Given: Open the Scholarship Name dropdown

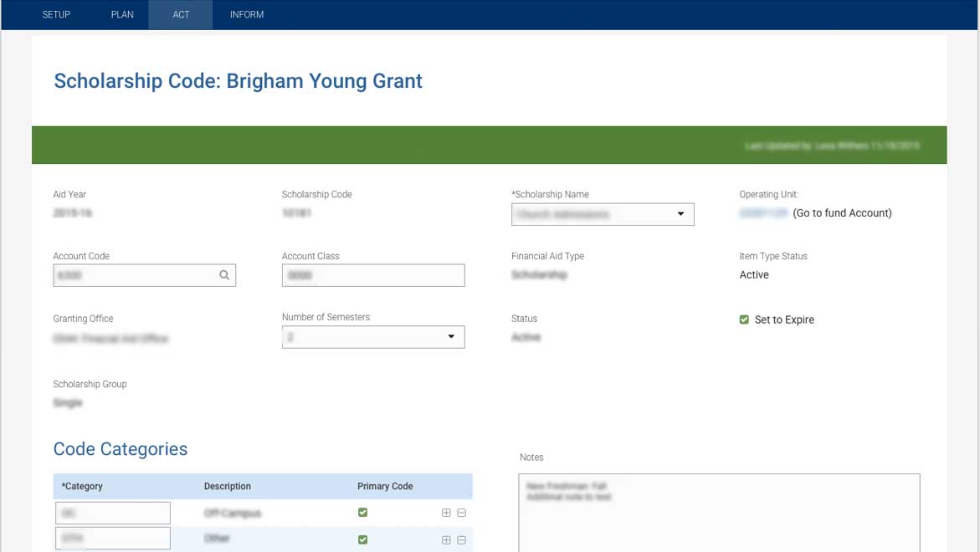Looking at the screenshot, I should [x=603, y=214].
